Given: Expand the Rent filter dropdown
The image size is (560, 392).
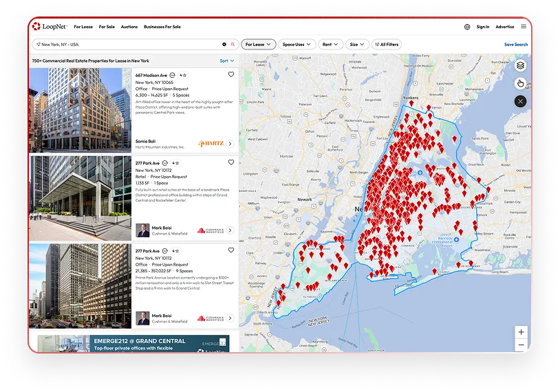Looking at the screenshot, I should point(330,44).
